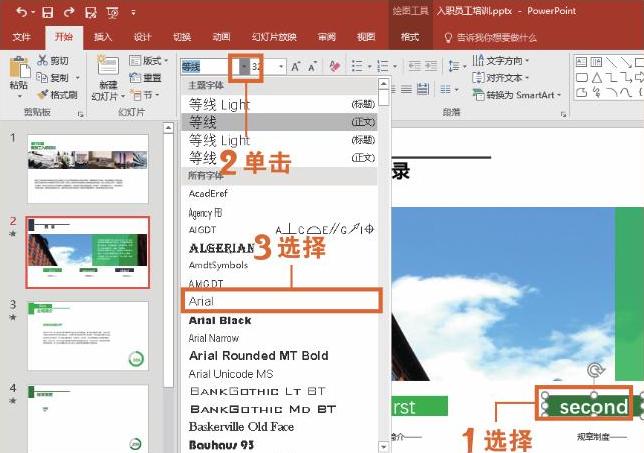644x453 pixels.
Task: Click the 粘贴 paste icon
Action: (19, 68)
